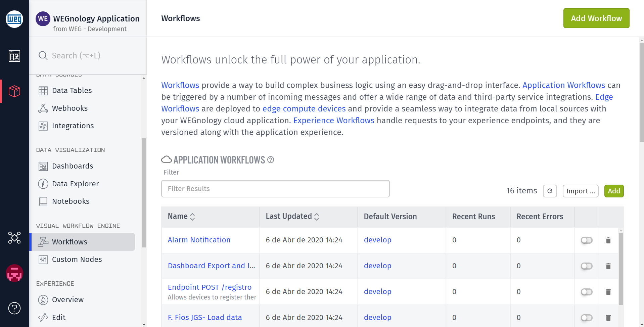Select the applications cube icon

(x=14, y=91)
